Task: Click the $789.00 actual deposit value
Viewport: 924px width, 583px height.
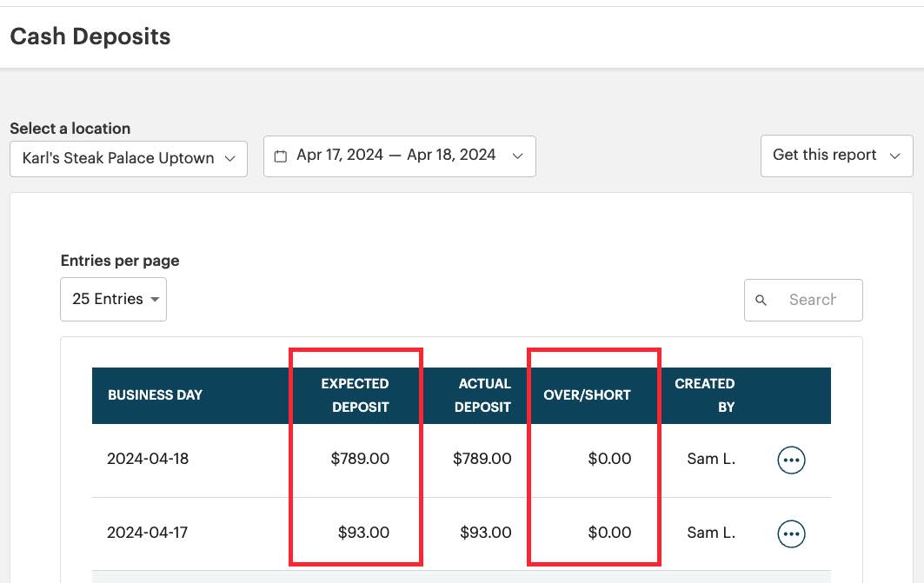Action: [482, 459]
